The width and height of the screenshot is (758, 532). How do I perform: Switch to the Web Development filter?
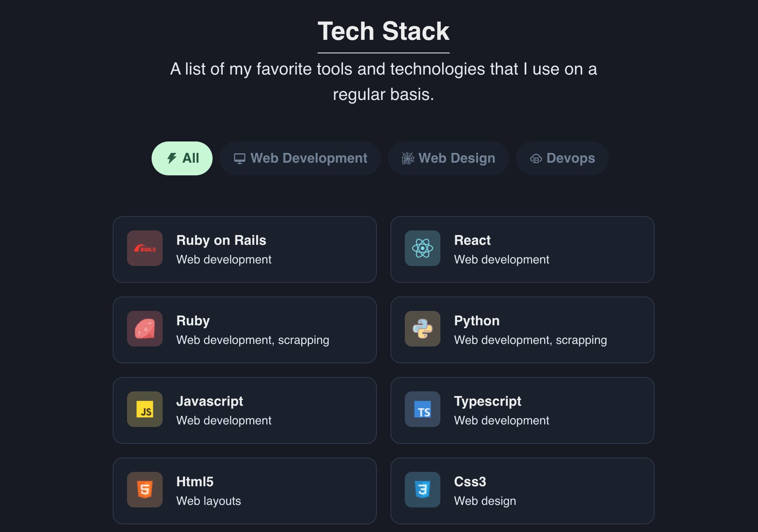tap(300, 158)
